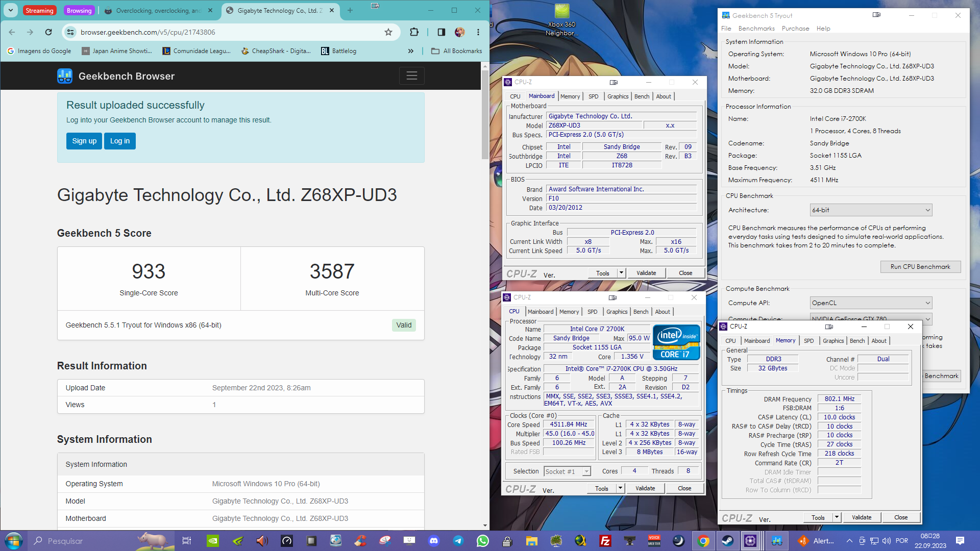This screenshot has height=551, width=980.
Task: Open Task View on the taskbar
Action: pyautogui.click(x=187, y=541)
